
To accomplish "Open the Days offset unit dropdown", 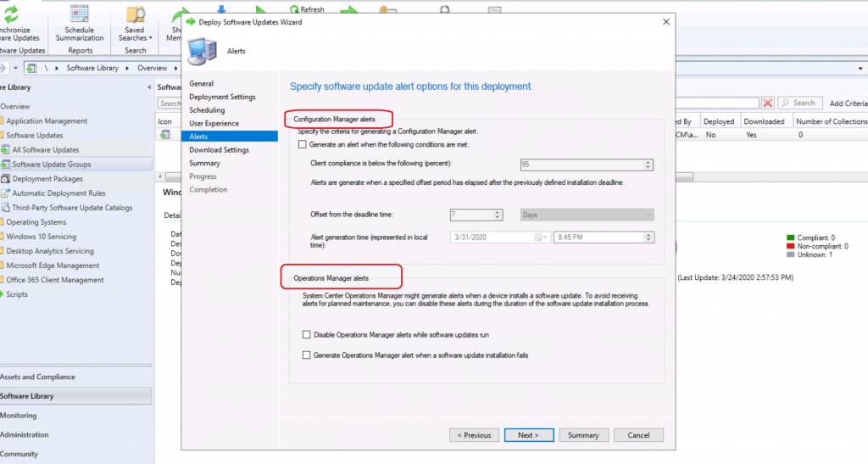I will tap(587, 215).
